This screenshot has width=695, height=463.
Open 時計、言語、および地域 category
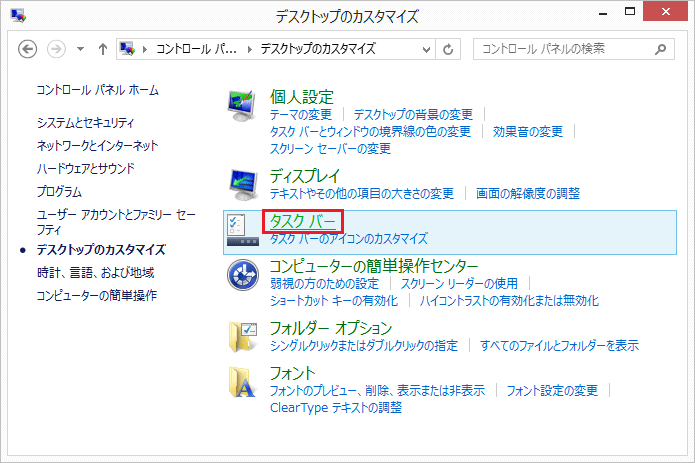(96, 272)
